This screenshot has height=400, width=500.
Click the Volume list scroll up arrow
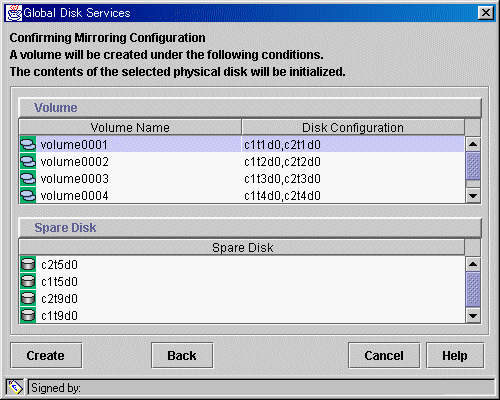click(x=473, y=144)
